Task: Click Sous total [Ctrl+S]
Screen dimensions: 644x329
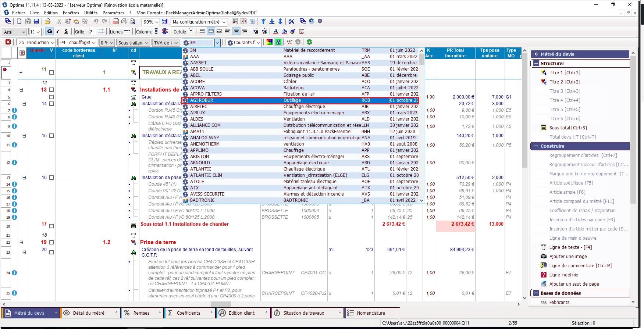Action: pyautogui.click(x=568, y=128)
